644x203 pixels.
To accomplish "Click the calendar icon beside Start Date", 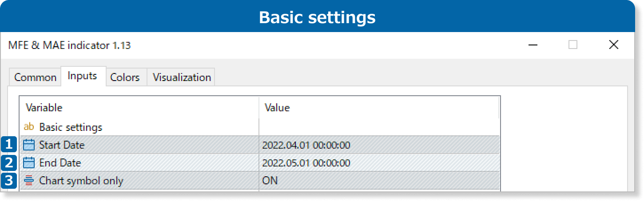I will 29,145.
